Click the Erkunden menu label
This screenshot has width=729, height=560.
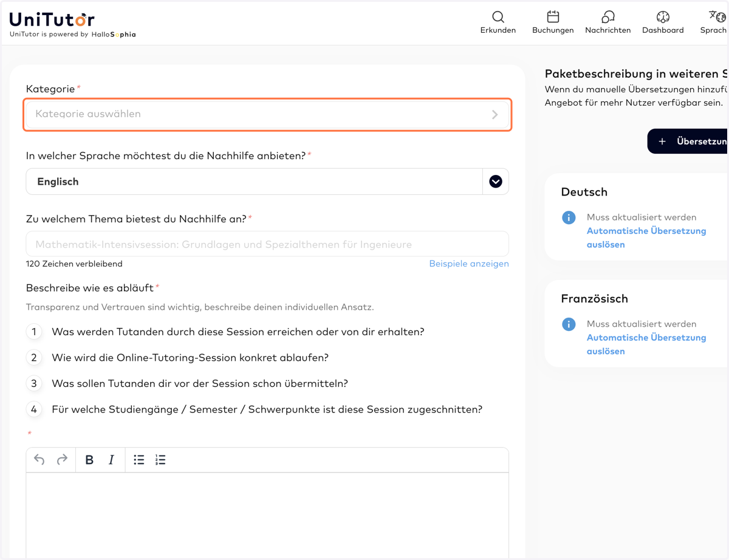pyautogui.click(x=498, y=30)
